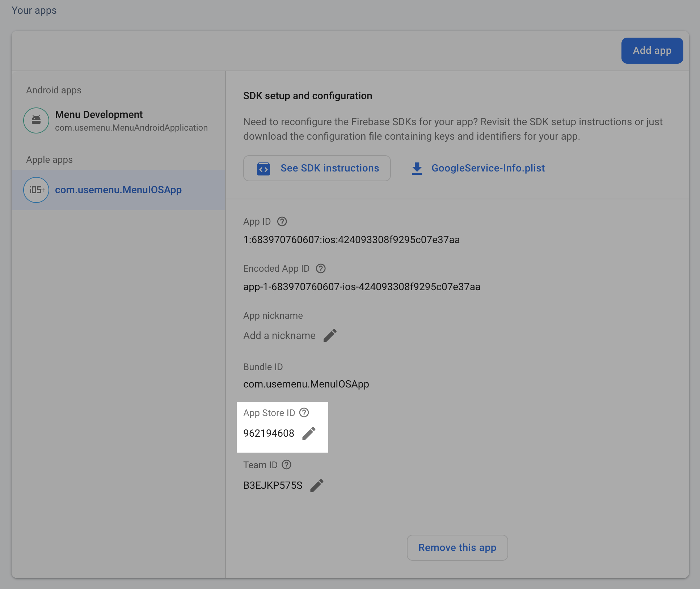Viewport: 700px width, 589px height.
Task: Select the Menu Development Android app
Action: point(117,120)
